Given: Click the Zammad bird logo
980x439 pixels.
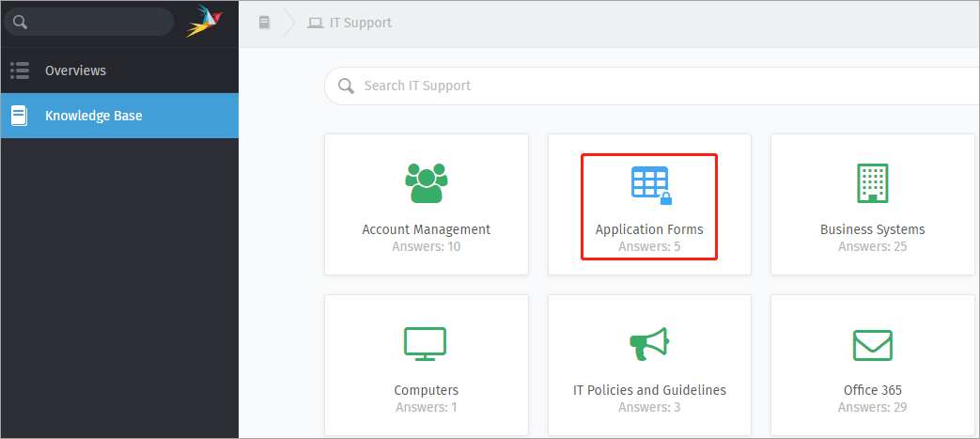Looking at the screenshot, I should pos(205,22).
